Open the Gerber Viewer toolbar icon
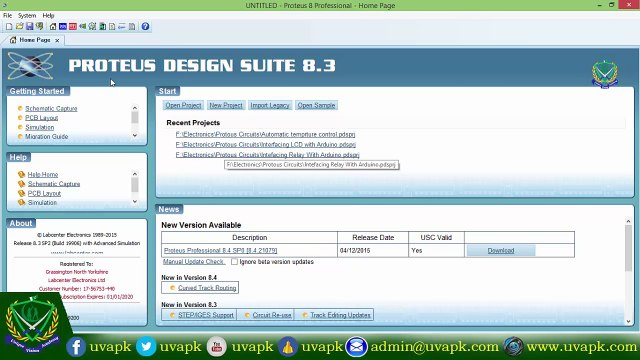 (93, 27)
